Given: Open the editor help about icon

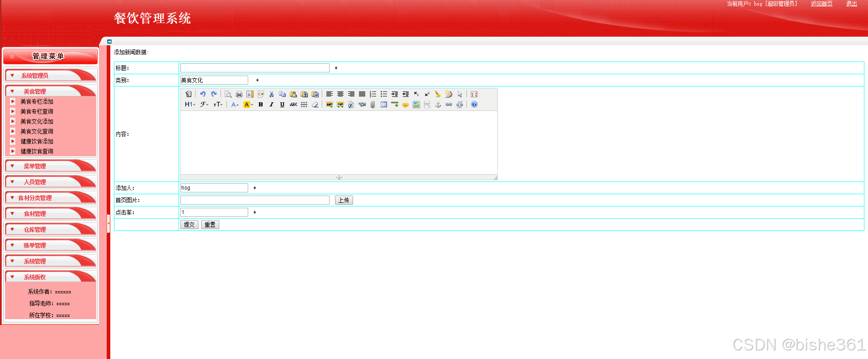Looking at the screenshot, I should coord(474,105).
